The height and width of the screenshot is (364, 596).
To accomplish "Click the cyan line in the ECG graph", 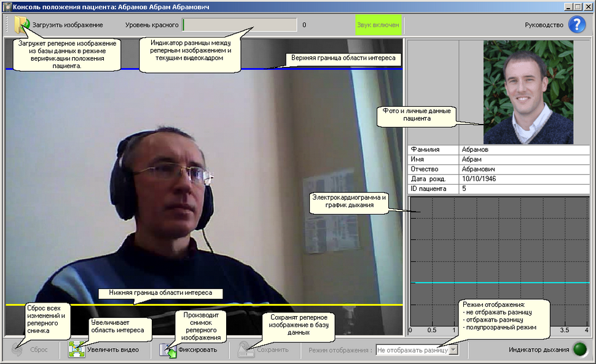I will 499,282.
